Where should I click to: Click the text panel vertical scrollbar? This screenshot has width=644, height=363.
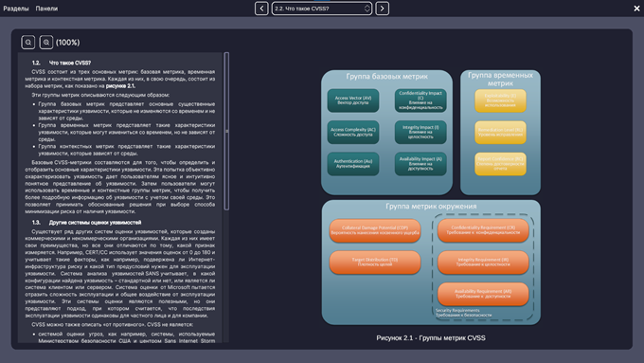(x=226, y=131)
